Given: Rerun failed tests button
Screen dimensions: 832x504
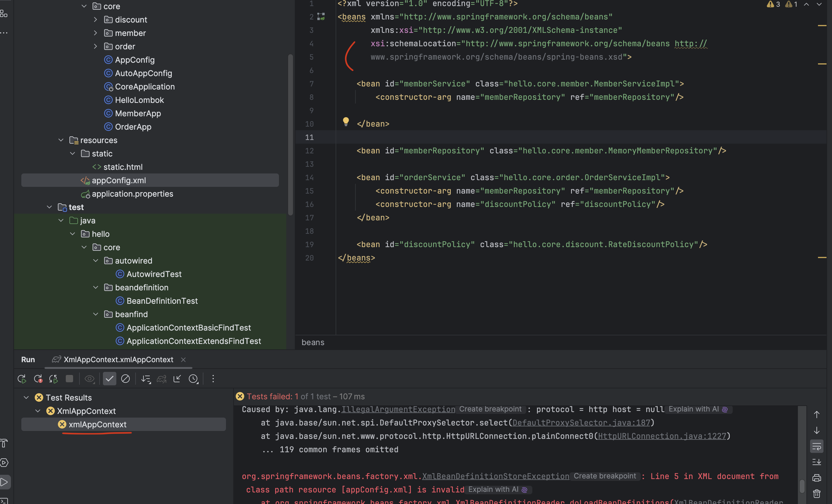Looking at the screenshot, I should [38, 379].
